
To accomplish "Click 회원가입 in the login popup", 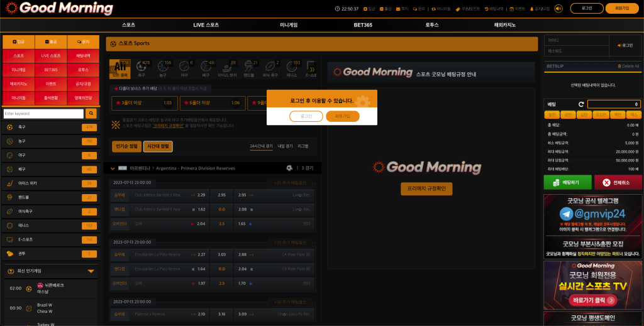I will [343, 116].
